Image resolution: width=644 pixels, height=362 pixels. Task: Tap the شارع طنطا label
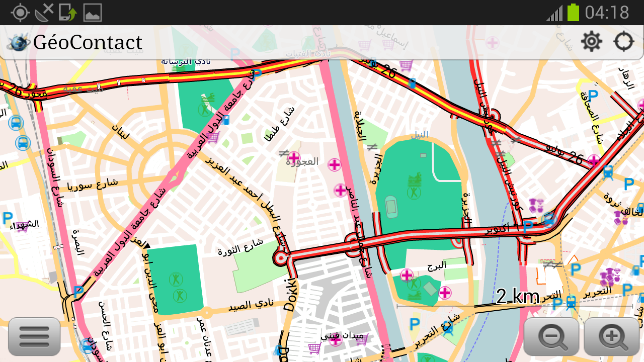click(x=280, y=123)
